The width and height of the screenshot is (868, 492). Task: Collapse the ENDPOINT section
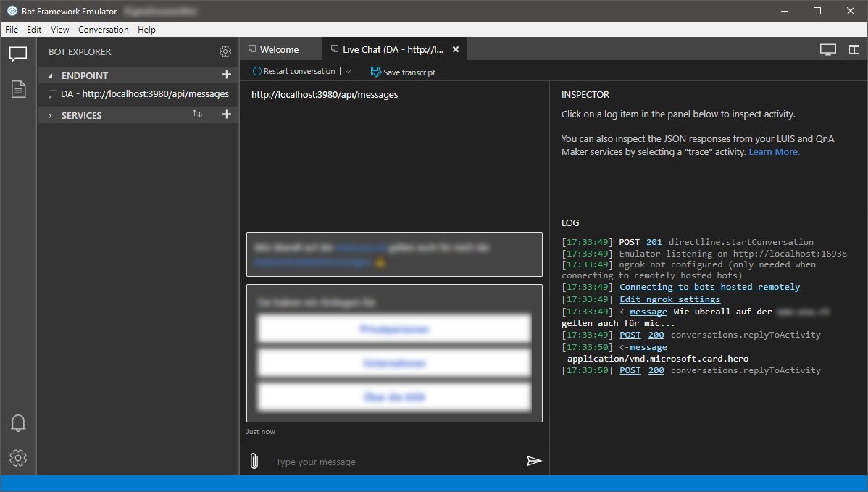coord(51,76)
